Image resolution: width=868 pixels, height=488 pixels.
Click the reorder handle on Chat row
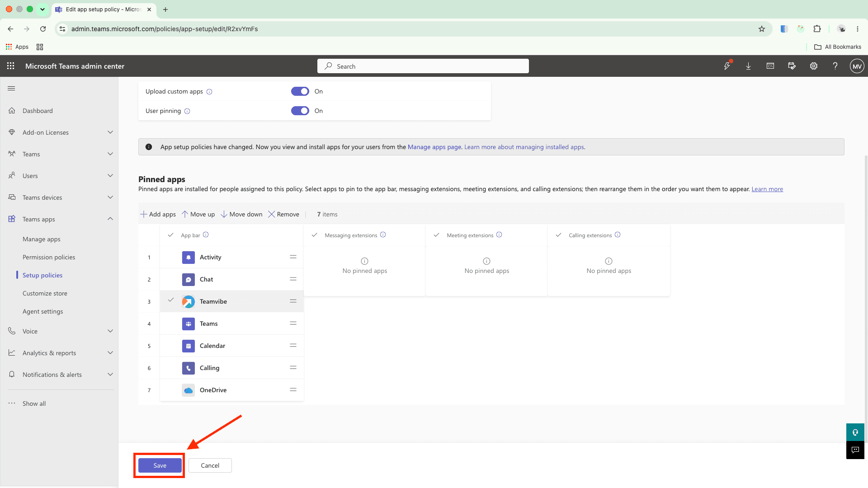pyautogui.click(x=293, y=279)
